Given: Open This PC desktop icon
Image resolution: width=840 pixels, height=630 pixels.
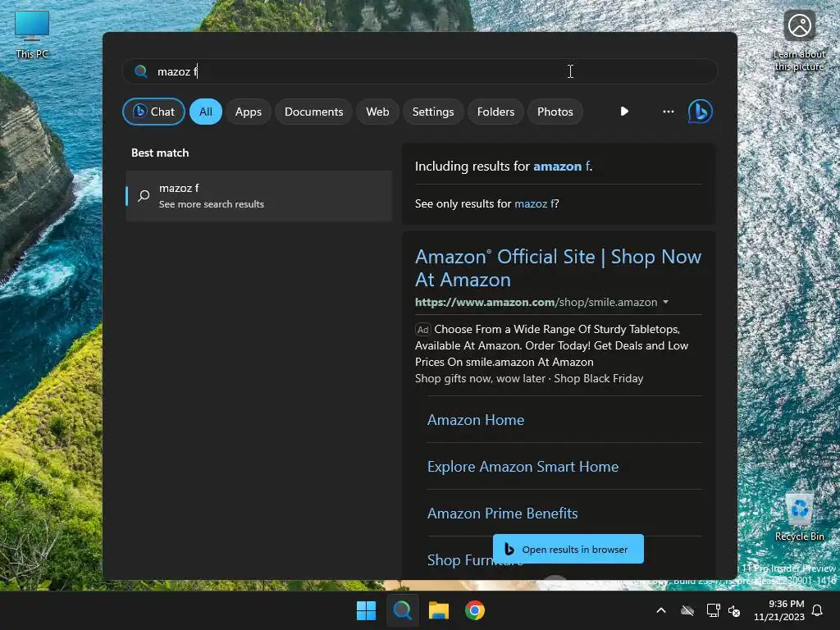Looking at the screenshot, I should click(x=32, y=34).
